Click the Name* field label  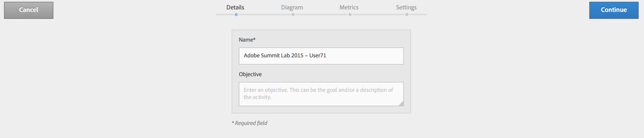247,40
